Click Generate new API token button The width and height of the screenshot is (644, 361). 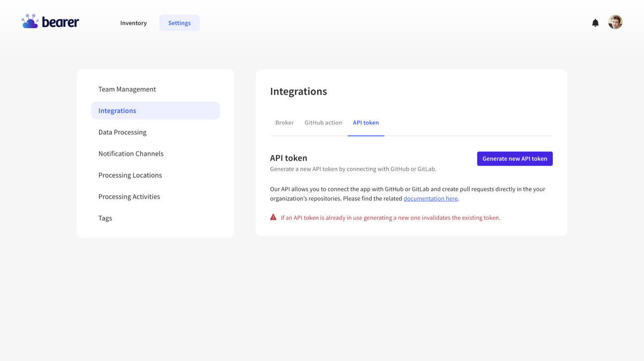pos(515,159)
